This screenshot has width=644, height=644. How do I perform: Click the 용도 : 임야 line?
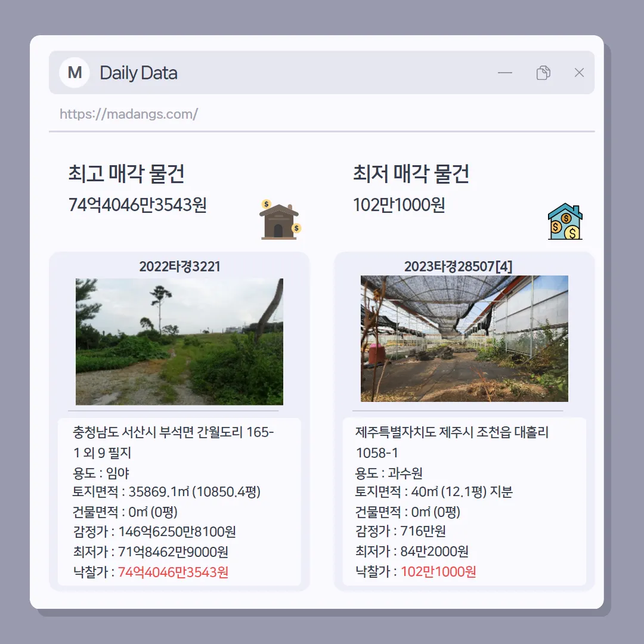[x=101, y=473]
